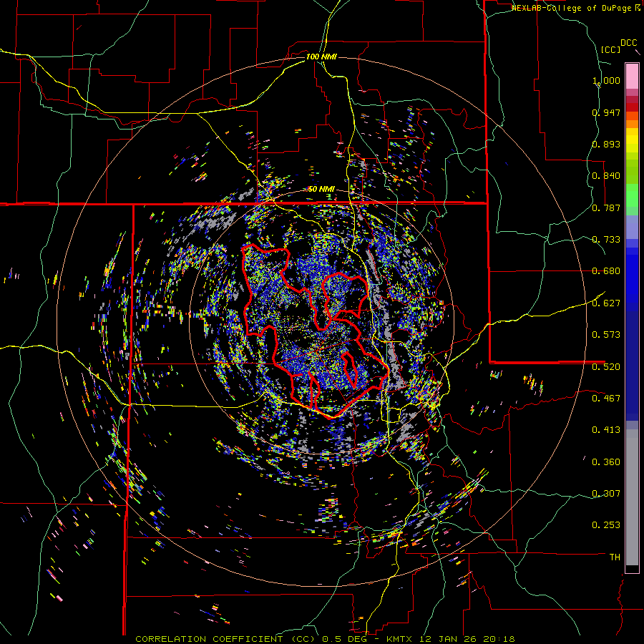This screenshot has width=644, height=644.
Task: Click the pink segment of the color bar
Action: click(x=632, y=76)
